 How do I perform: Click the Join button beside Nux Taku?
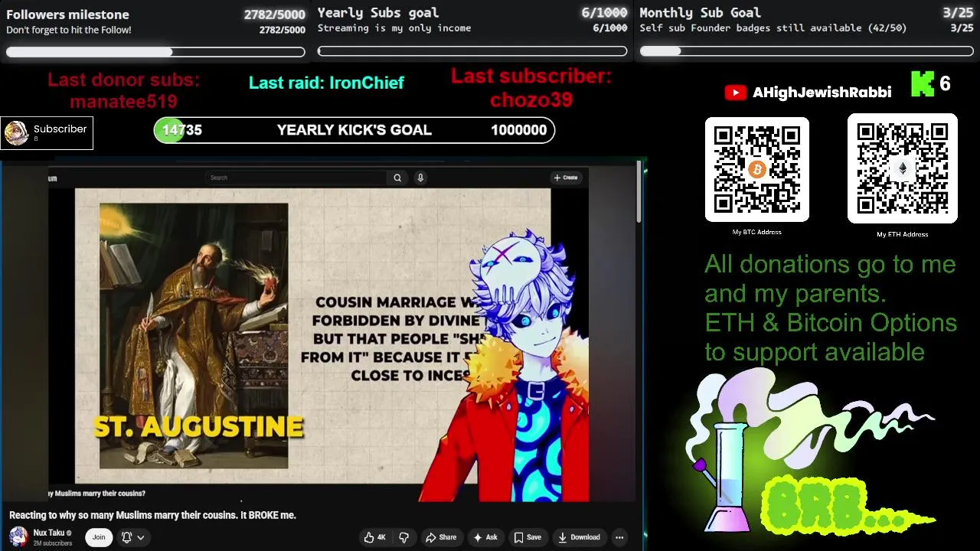pos(99,537)
